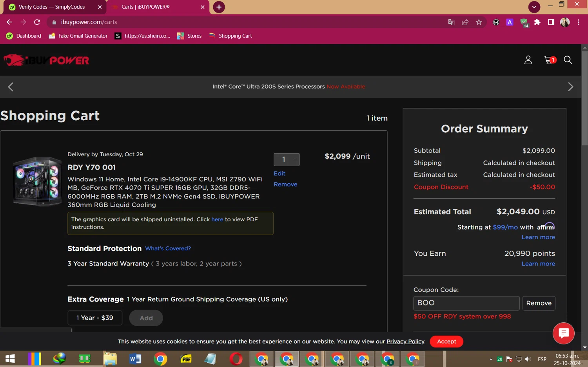Open the tab search dropdown arrow
The image size is (588, 367).
pyautogui.click(x=534, y=7)
